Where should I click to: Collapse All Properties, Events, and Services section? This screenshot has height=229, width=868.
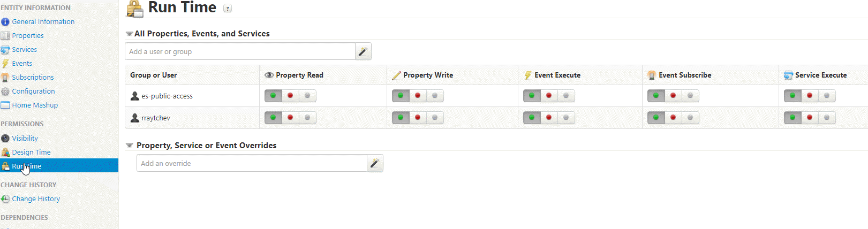(x=129, y=34)
